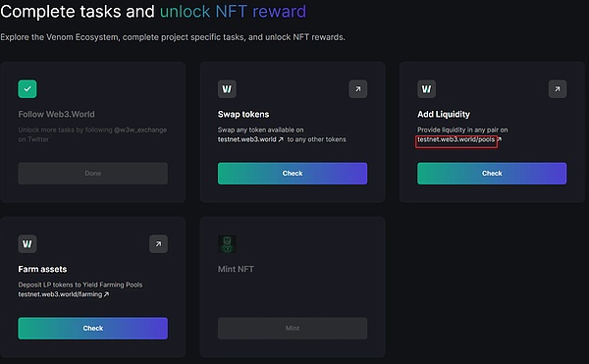Check the Add Liquidity task
The image size is (589, 364).
point(492,174)
